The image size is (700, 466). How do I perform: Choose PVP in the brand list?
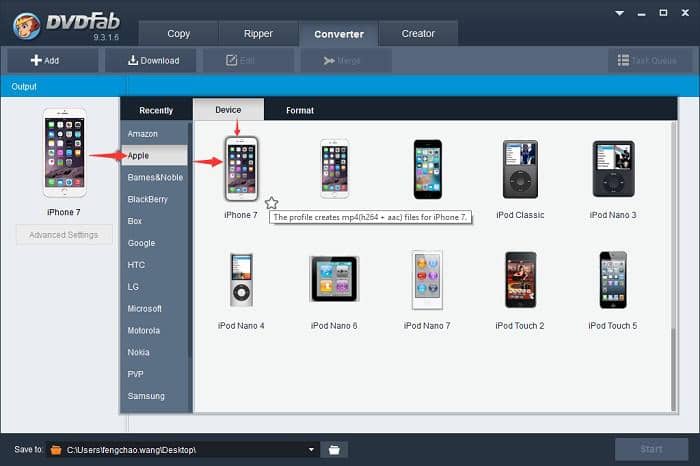154,374
